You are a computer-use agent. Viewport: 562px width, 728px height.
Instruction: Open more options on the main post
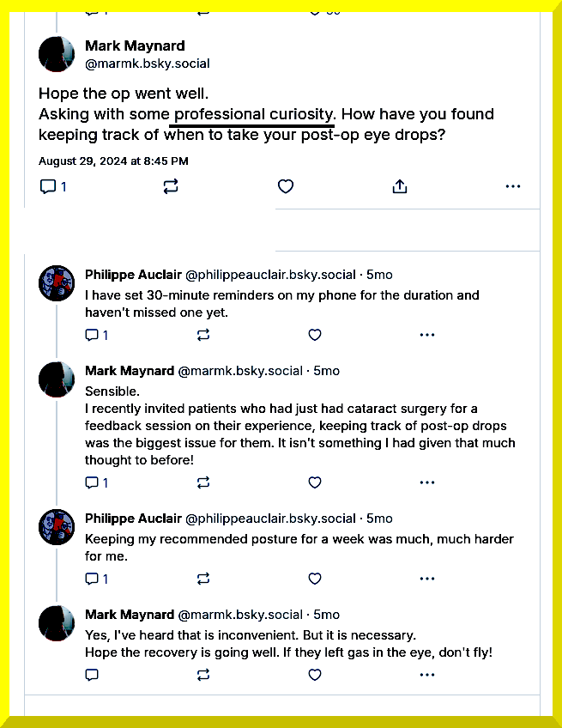point(513,186)
